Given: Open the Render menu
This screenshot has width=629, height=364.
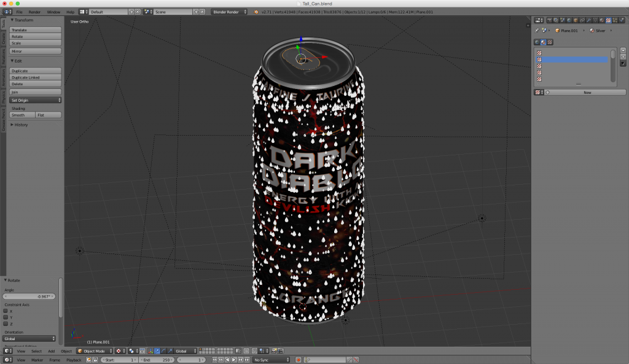Looking at the screenshot, I should [34, 12].
